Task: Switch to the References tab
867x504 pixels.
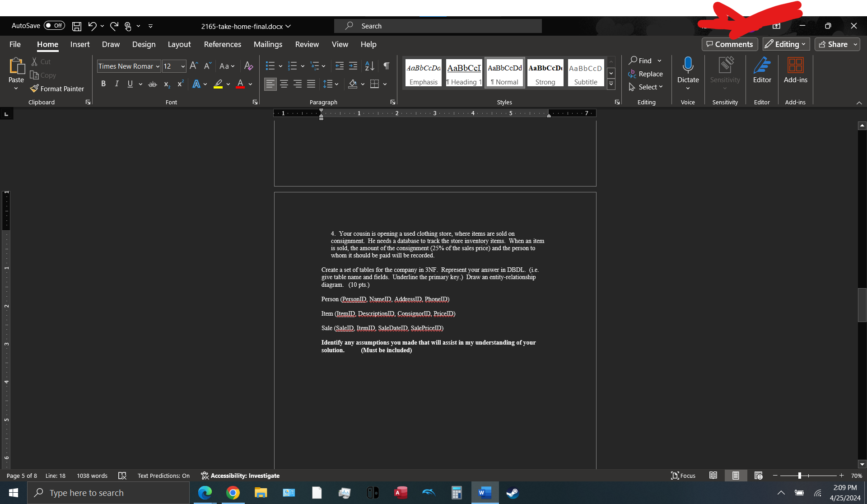Action: tap(222, 44)
